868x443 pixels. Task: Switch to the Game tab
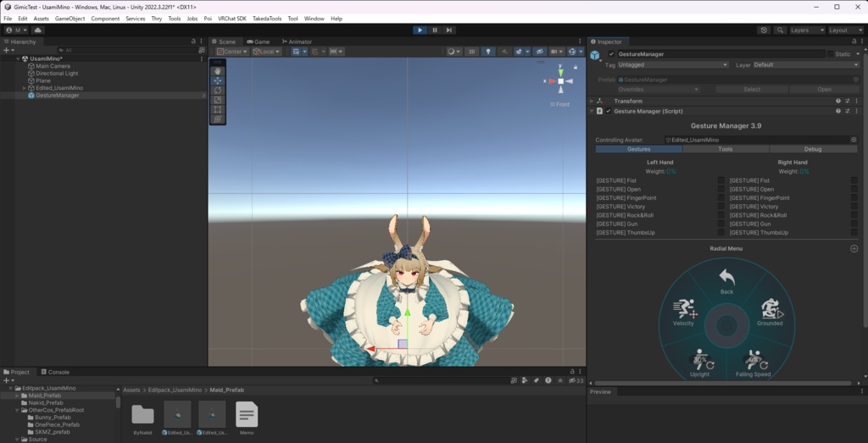point(259,42)
